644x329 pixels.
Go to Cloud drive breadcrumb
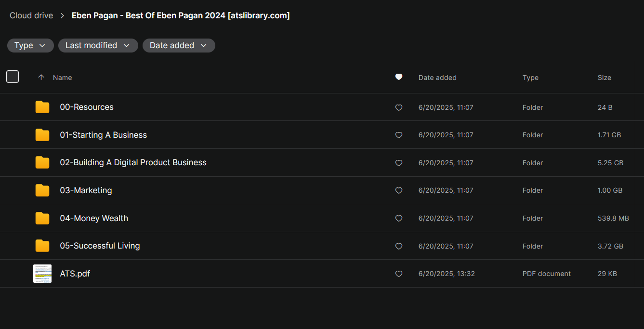point(31,15)
